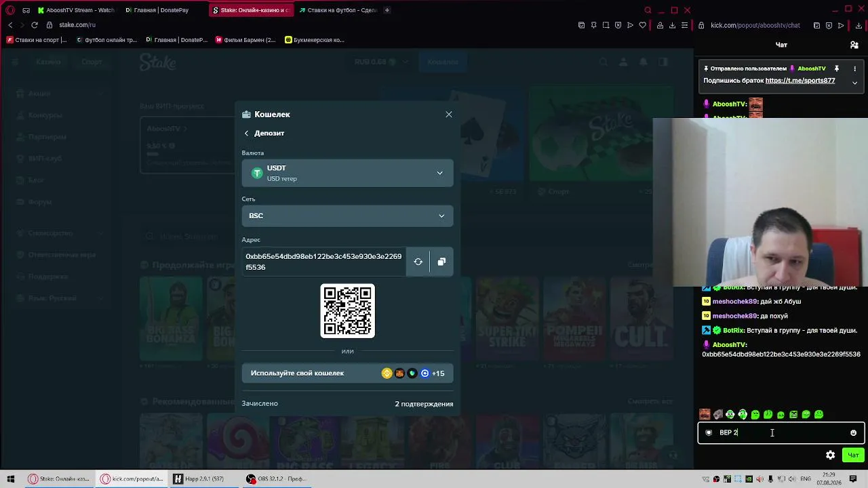Open the BSC network dropdown
868x488 pixels.
[x=347, y=216]
